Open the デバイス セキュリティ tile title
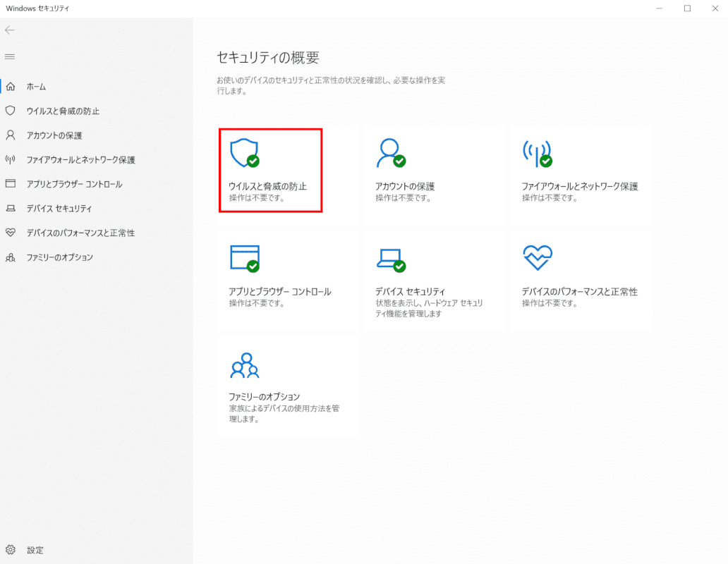 (x=410, y=291)
